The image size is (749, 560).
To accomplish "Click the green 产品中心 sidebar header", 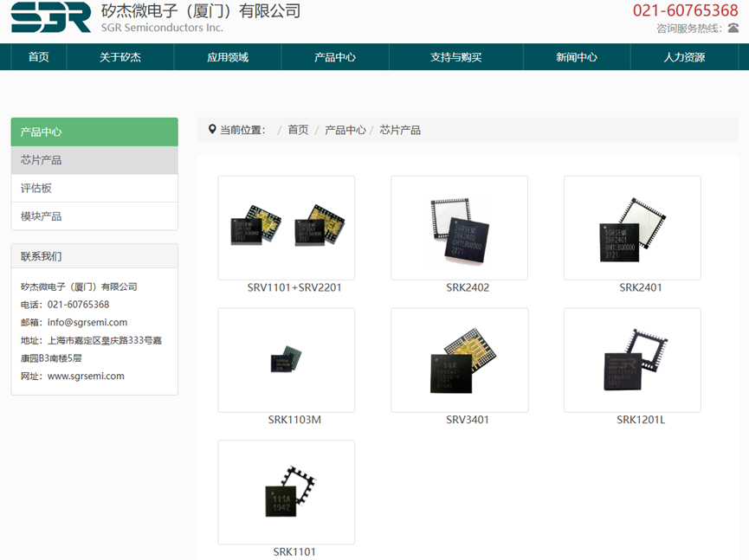I will pyautogui.click(x=94, y=132).
